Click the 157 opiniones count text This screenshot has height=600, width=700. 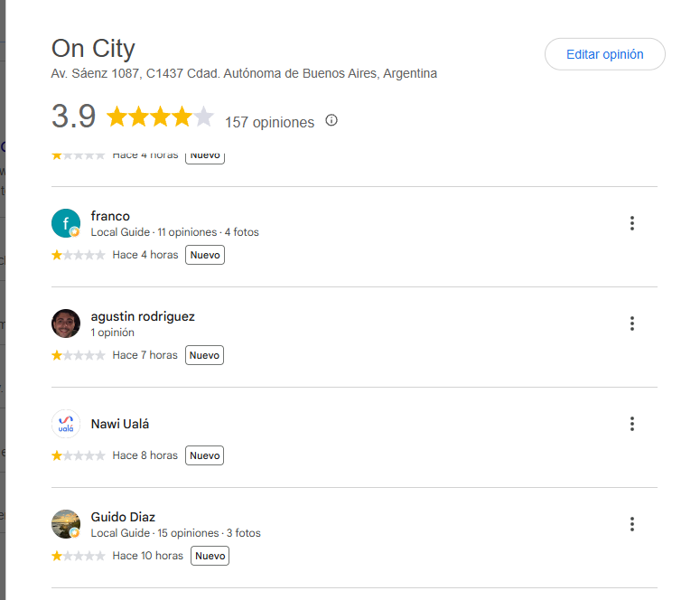(x=270, y=122)
